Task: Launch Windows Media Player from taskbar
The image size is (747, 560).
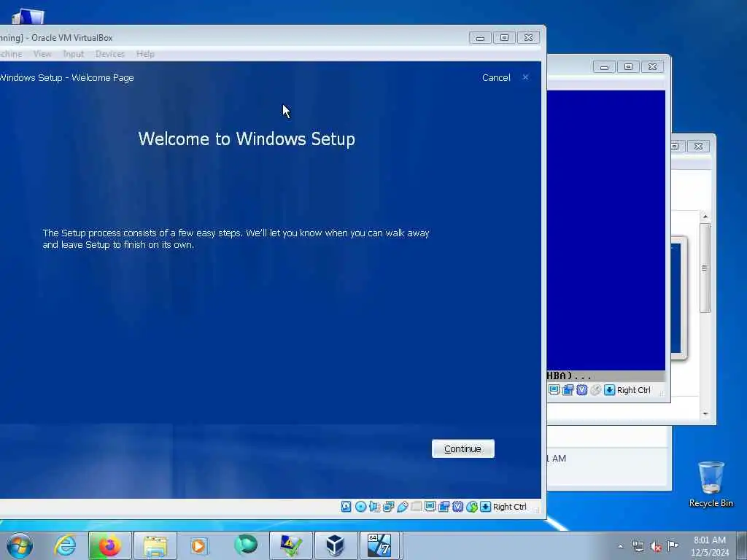Action: click(198, 545)
